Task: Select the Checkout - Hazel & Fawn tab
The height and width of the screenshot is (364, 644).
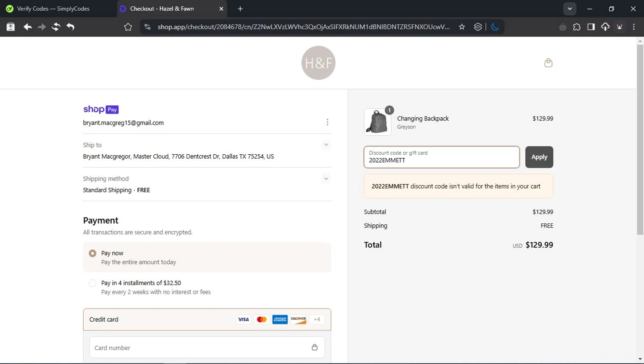Action: [x=172, y=9]
